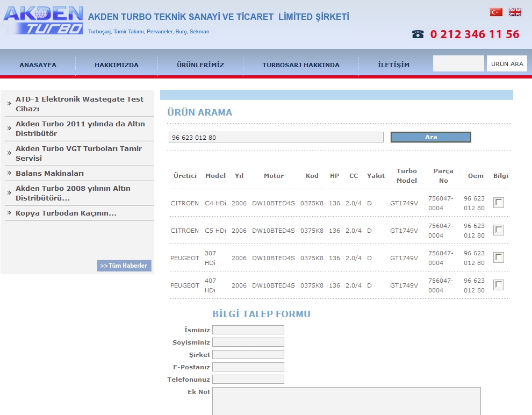Switch language with the British flag
The height and width of the screenshot is (415, 532).
coord(515,12)
